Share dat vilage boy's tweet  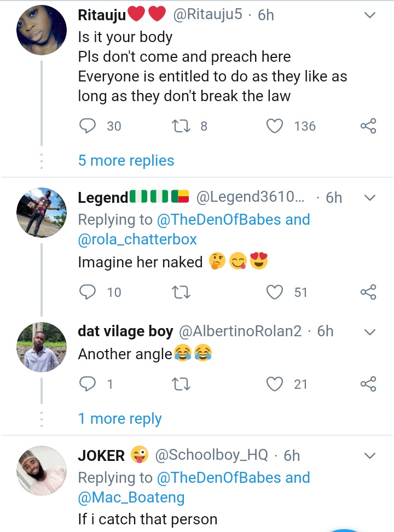[368, 384]
